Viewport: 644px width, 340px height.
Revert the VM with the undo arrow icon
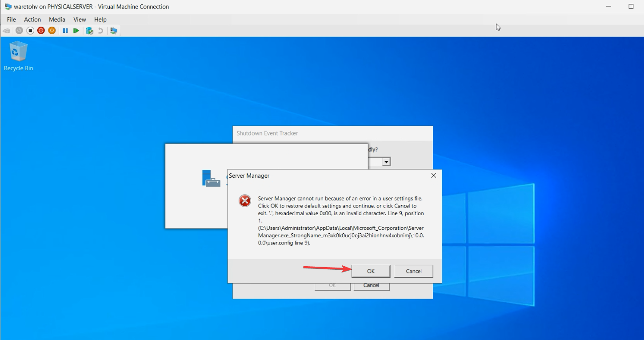click(x=100, y=31)
